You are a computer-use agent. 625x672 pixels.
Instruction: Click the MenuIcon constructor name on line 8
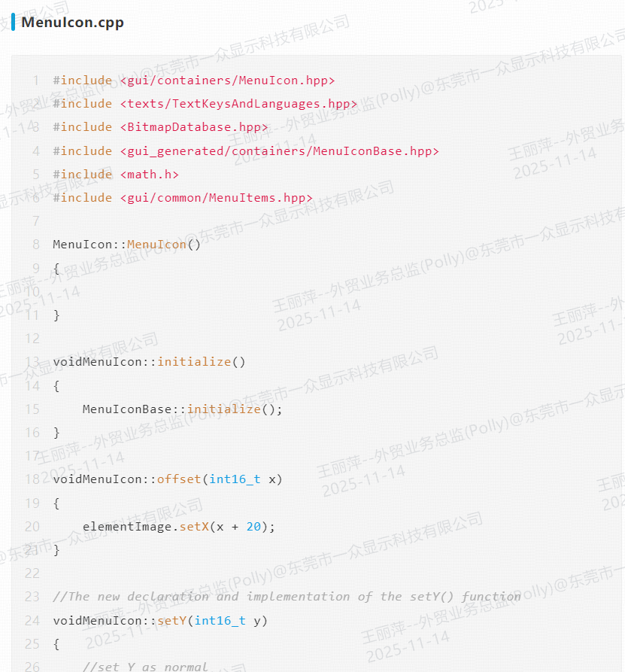point(156,245)
